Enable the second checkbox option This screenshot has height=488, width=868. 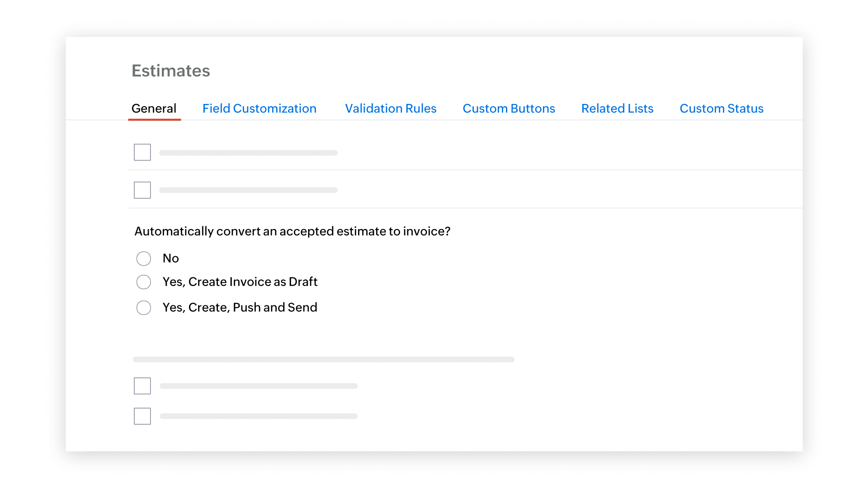(x=142, y=190)
